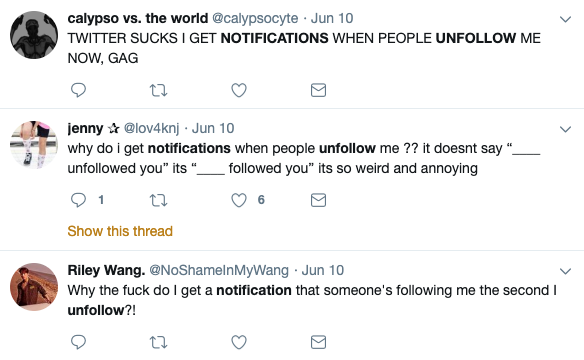Retweet Riley Wang's tweet
584x360 pixels.
coord(158,342)
